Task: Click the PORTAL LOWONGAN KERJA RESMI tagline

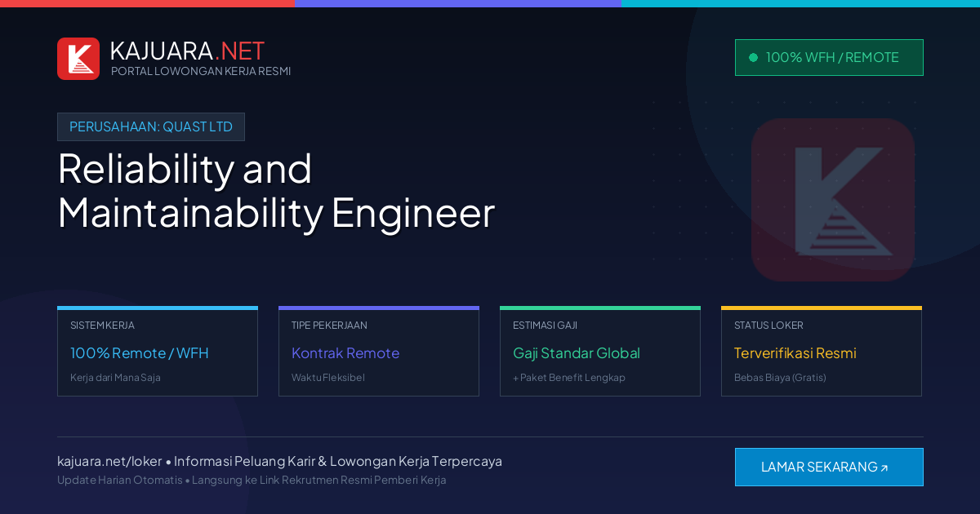Action: pos(201,71)
